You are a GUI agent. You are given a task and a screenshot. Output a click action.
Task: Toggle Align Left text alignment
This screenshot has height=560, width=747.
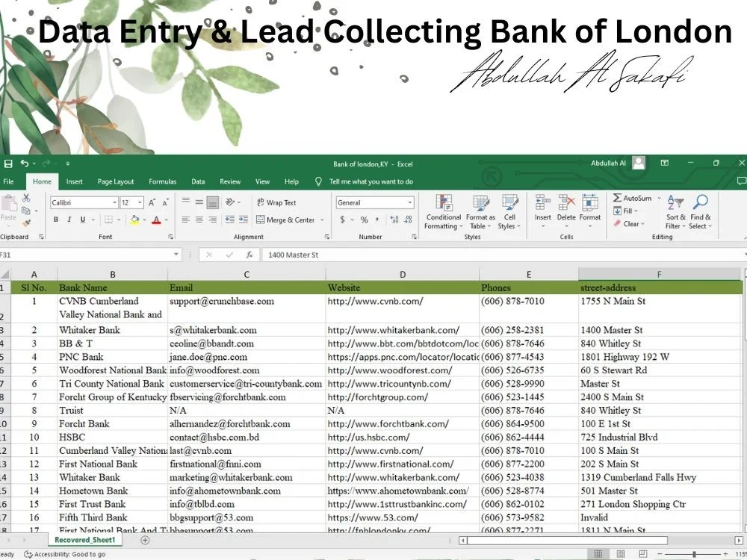click(x=186, y=220)
